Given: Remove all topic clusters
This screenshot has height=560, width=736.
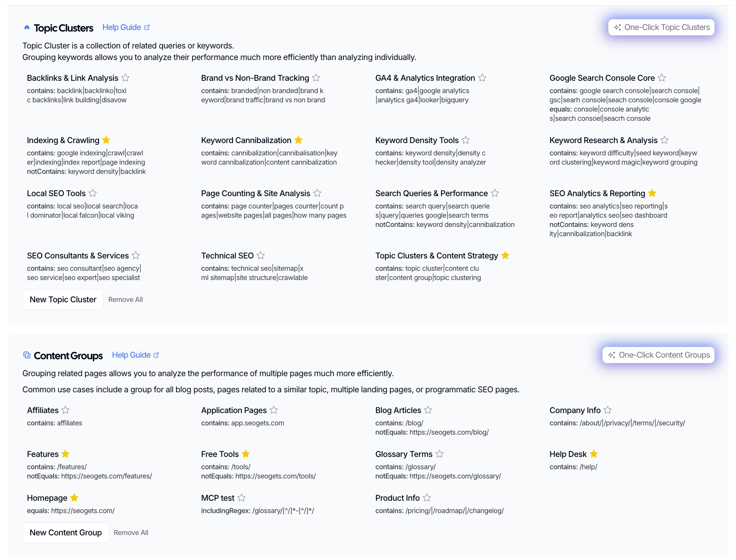Looking at the screenshot, I should point(125,300).
